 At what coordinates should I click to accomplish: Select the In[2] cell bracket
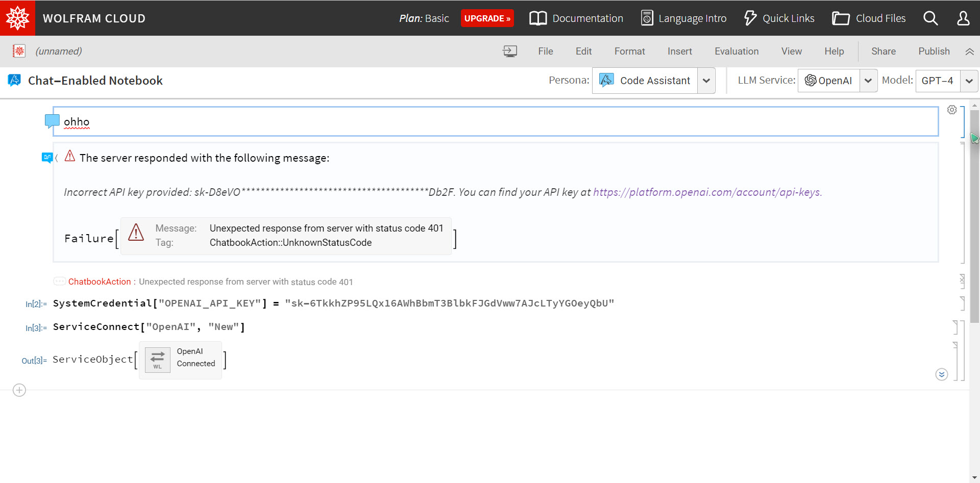[962, 303]
